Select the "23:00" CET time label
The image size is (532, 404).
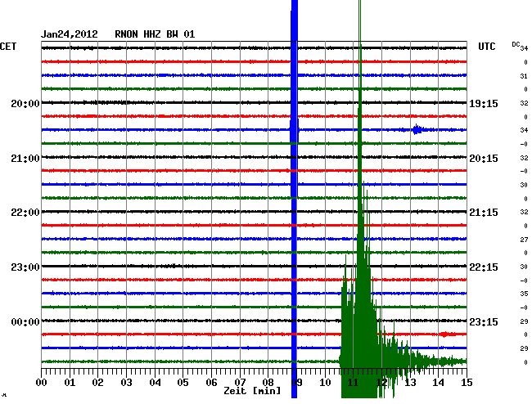point(25,267)
